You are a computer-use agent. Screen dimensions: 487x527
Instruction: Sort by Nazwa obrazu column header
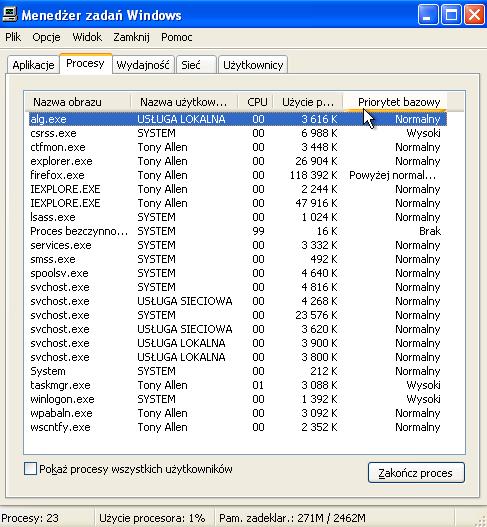(78, 102)
